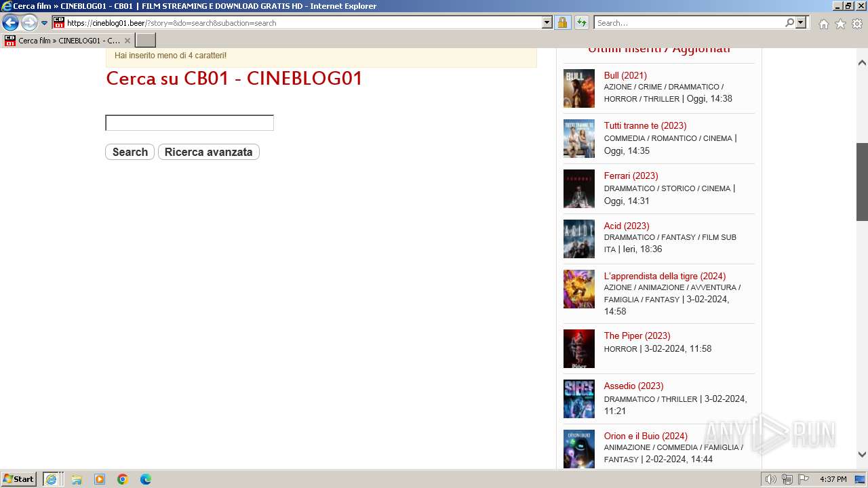Click L'apprendista della tigre poster thumbnail
Viewport: 868px width, 488px height.
pos(579,289)
